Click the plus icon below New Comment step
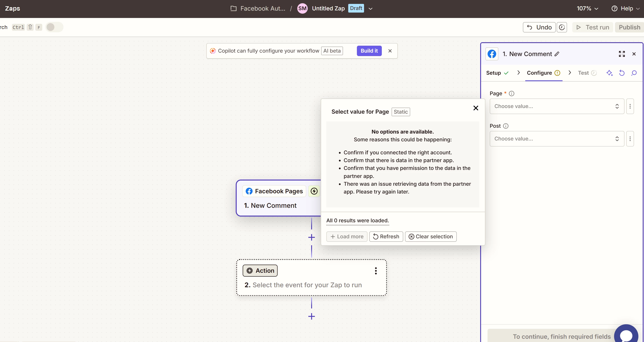This screenshot has height=342, width=644. click(311, 237)
